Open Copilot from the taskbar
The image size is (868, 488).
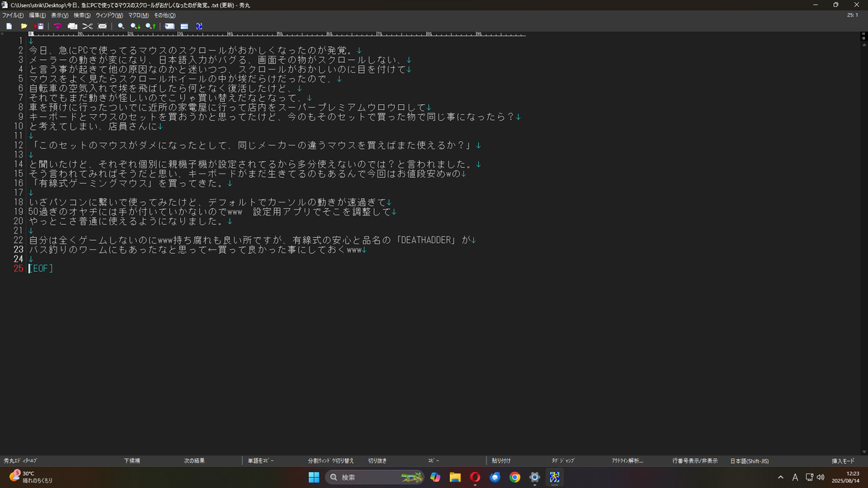pos(435,477)
